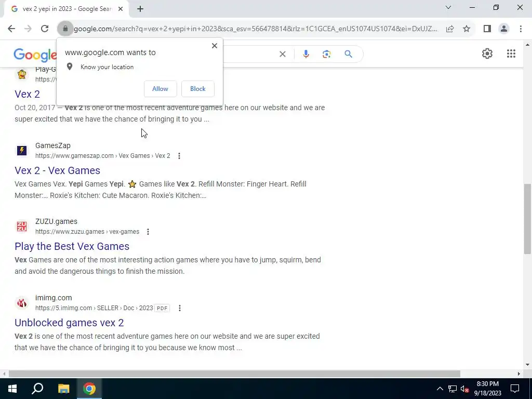Viewport: 532px width, 399px height.
Task: Block the location permission request
Action: click(198, 88)
